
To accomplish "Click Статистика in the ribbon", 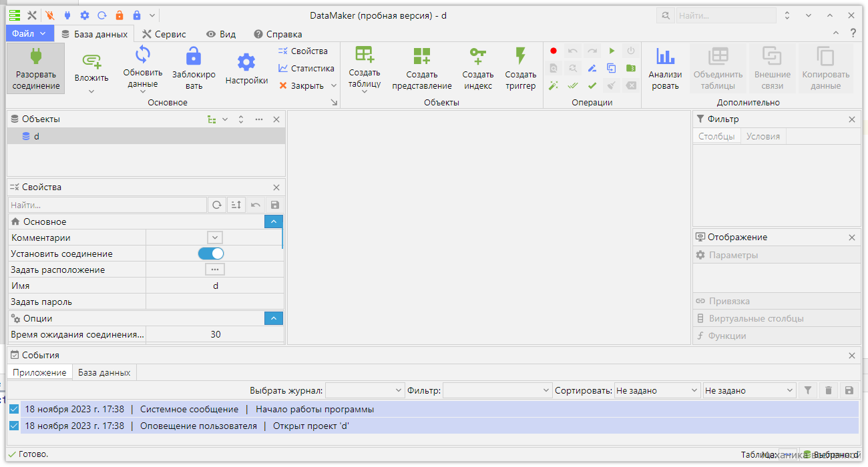I will (306, 68).
